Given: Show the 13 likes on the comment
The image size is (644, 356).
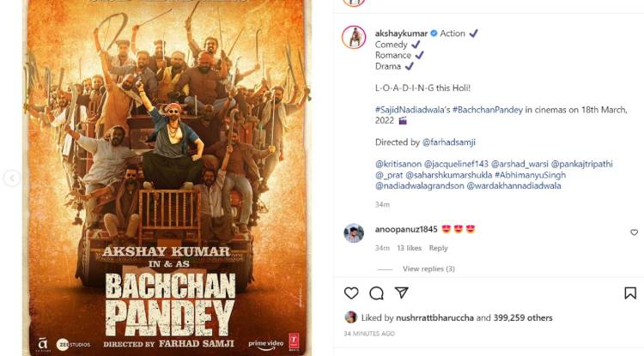Looking at the screenshot, I should [x=409, y=248].
